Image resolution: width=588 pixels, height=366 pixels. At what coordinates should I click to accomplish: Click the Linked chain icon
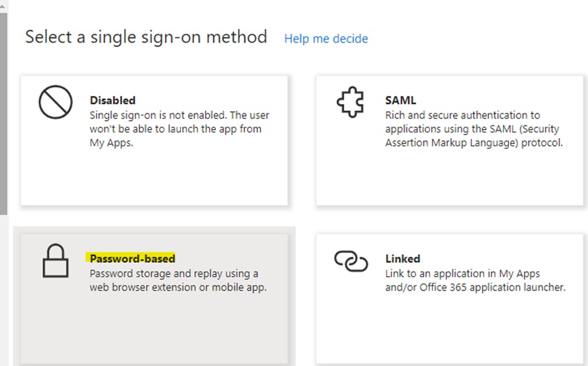tap(350, 260)
